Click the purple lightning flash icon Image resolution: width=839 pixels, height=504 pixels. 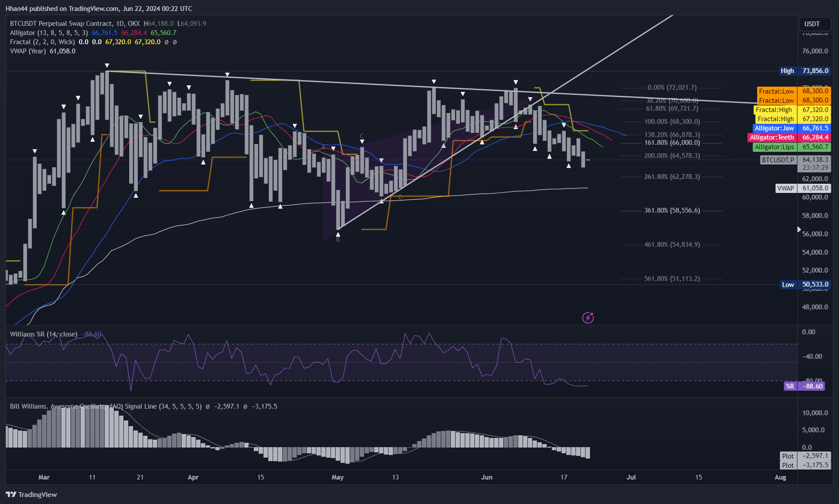[588, 318]
